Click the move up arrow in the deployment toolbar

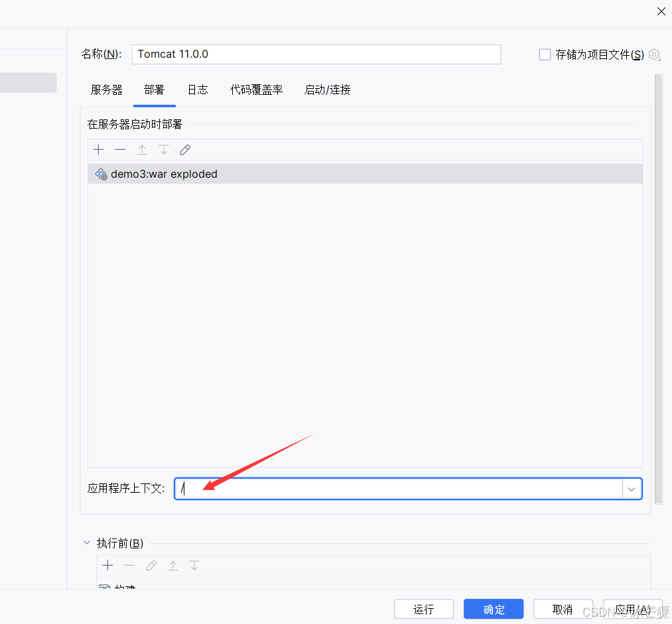point(142,150)
